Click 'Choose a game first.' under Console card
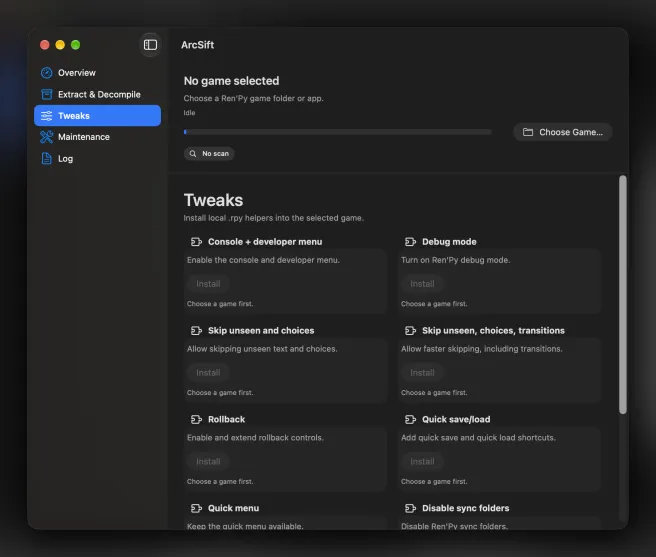This screenshot has height=557, width=656. pos(220,304)
